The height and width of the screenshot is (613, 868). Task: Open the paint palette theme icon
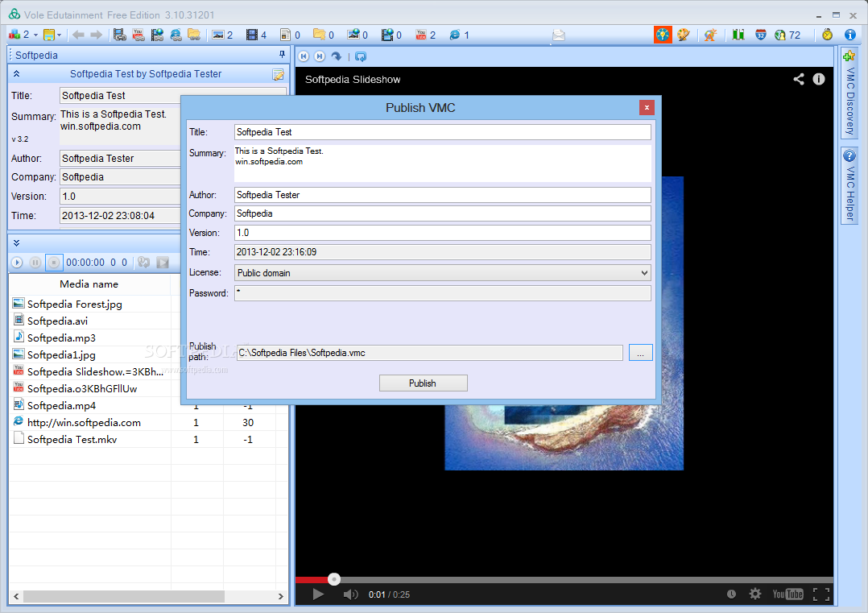683,35
